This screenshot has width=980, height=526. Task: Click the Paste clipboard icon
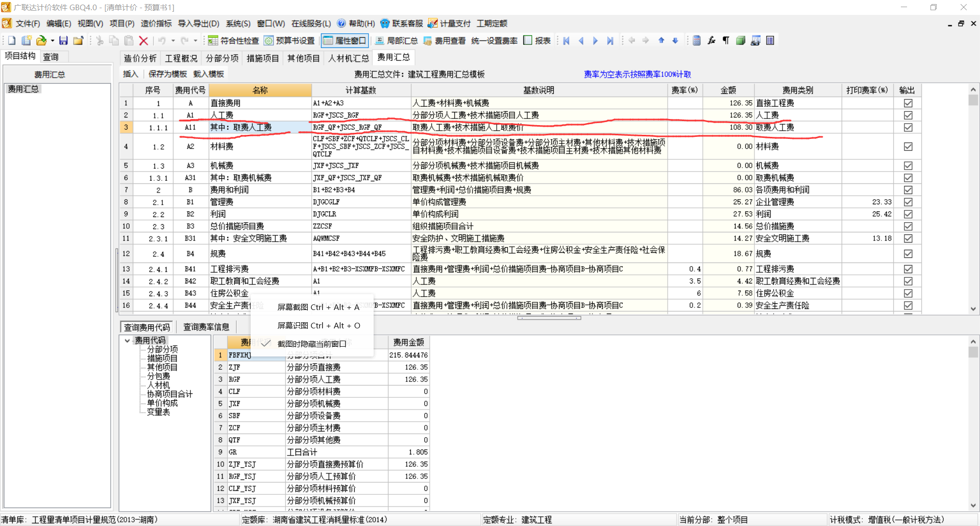tap(129, 40)
